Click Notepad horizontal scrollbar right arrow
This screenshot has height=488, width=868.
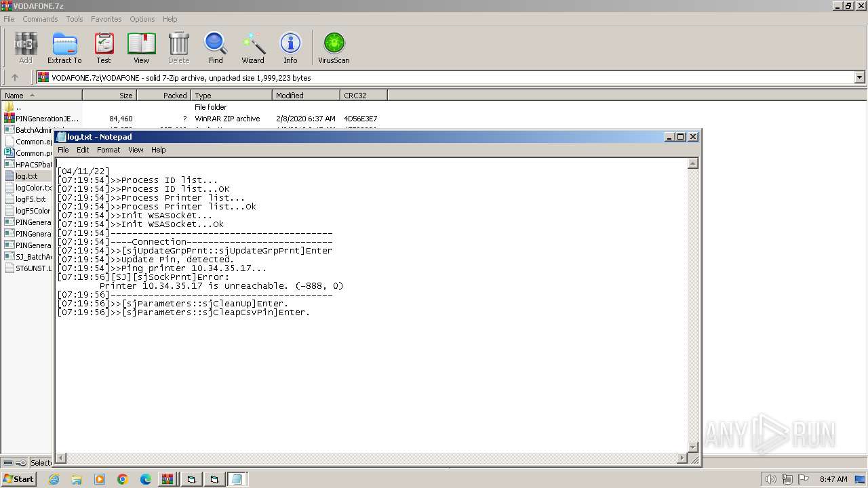pyautogui.click(x=682, y=458)
